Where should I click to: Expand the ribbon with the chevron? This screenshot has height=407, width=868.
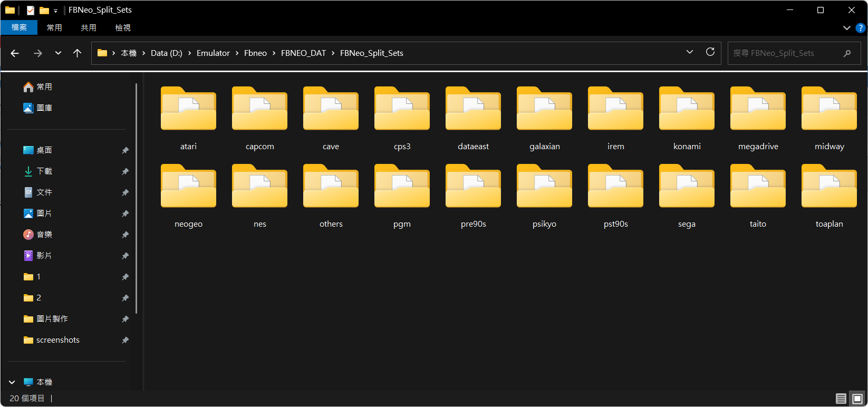point(846,28)
